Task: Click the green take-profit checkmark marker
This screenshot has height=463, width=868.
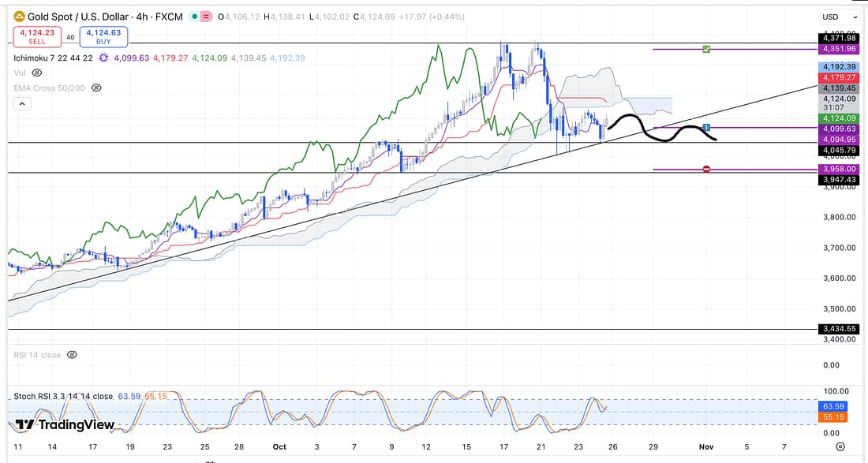Action: [x=706, y=49]
